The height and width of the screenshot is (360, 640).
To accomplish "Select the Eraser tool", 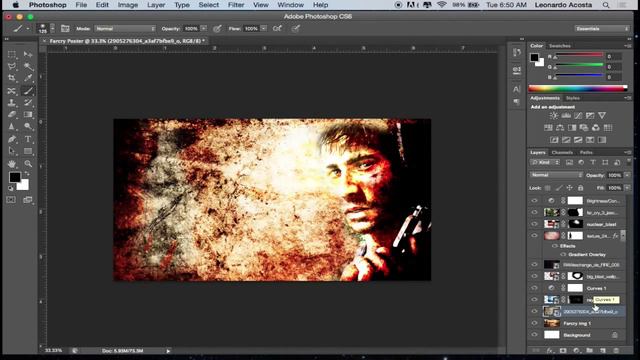I will pyautogui.click(x=12, y=115).
